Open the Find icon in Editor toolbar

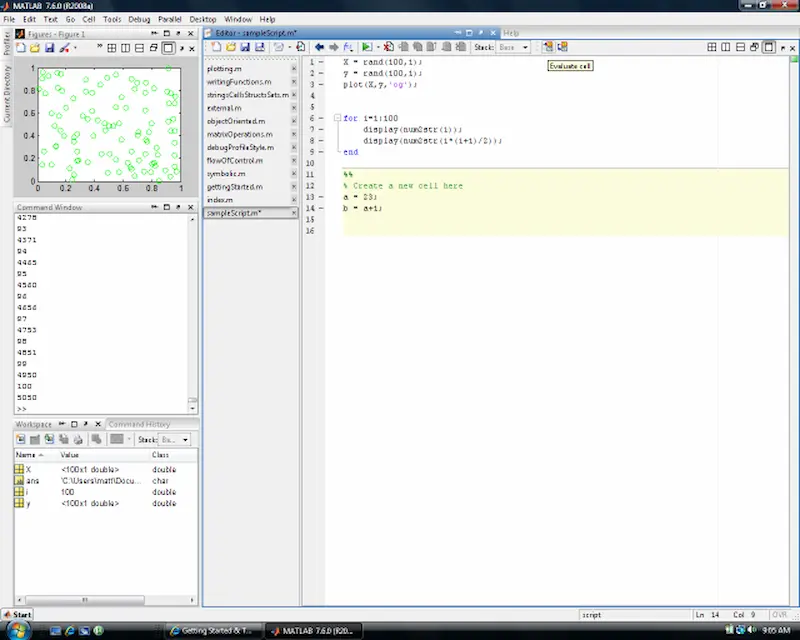tap(301, 46)
